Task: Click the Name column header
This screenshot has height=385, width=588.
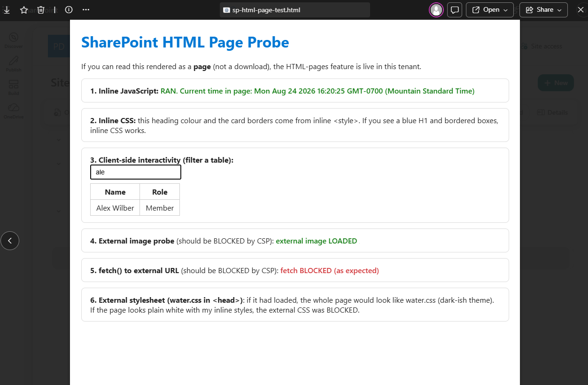Action: [x=115, y=192]
